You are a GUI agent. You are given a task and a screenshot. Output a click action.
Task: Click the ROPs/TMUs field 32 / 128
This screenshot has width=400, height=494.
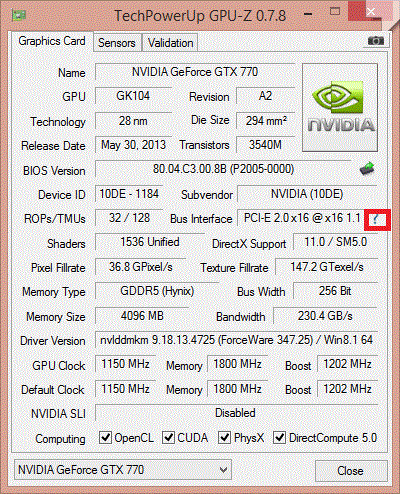coord(129,218)
